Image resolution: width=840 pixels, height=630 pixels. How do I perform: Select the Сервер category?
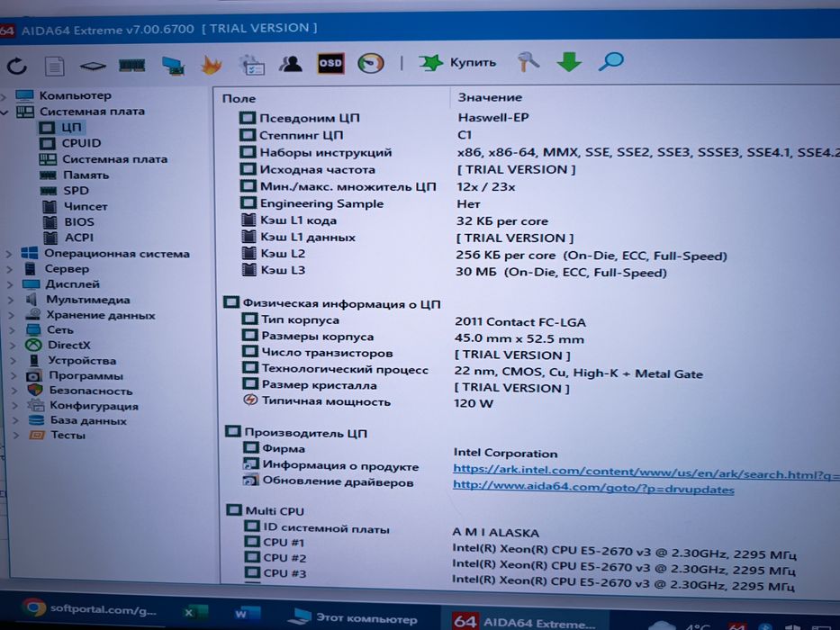67,269
